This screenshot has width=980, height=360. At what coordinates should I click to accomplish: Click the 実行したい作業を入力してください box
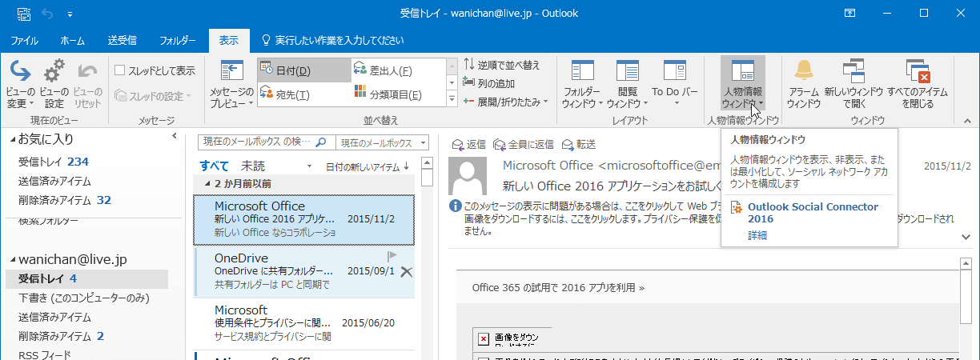[x=333, y=40]
